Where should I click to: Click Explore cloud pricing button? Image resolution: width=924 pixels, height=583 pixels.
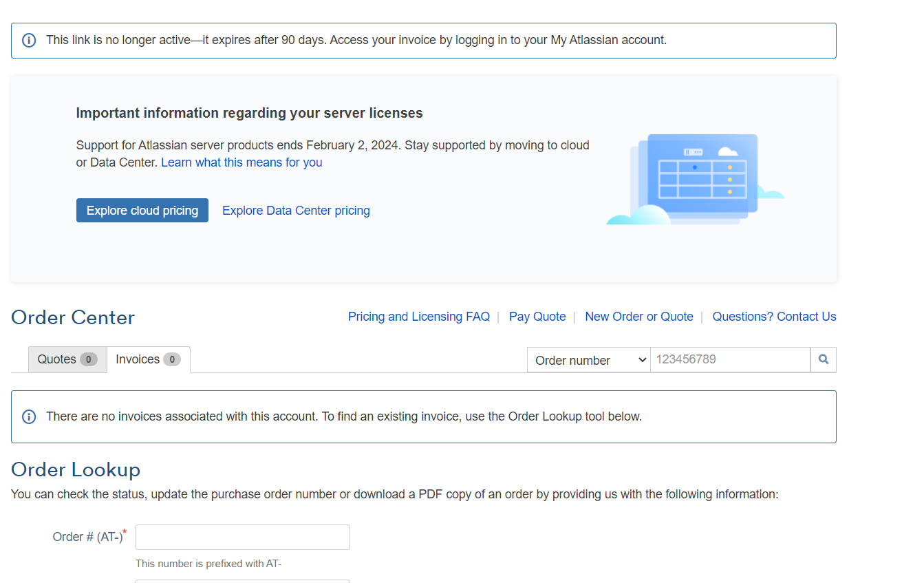(x=142, y=211)
